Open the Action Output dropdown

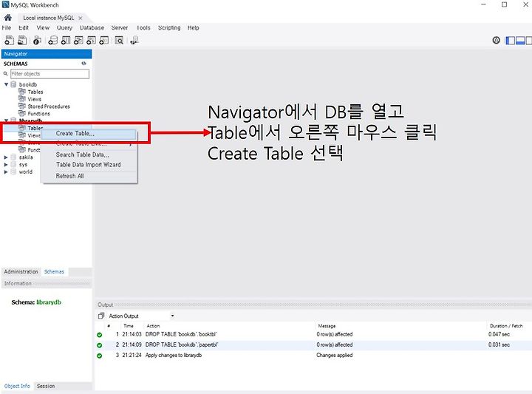172,316
